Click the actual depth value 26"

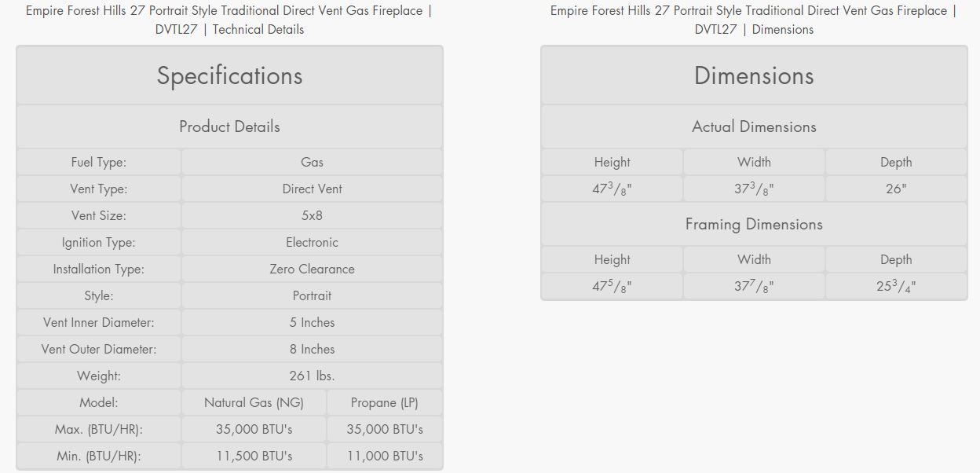(896, 189)
